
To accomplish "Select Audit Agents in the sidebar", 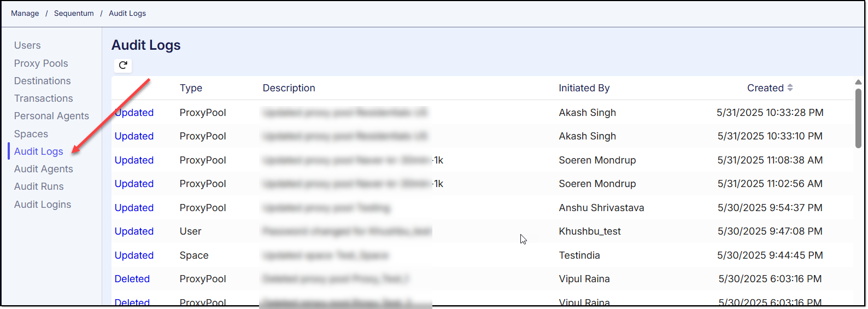I will click(43, 169).
